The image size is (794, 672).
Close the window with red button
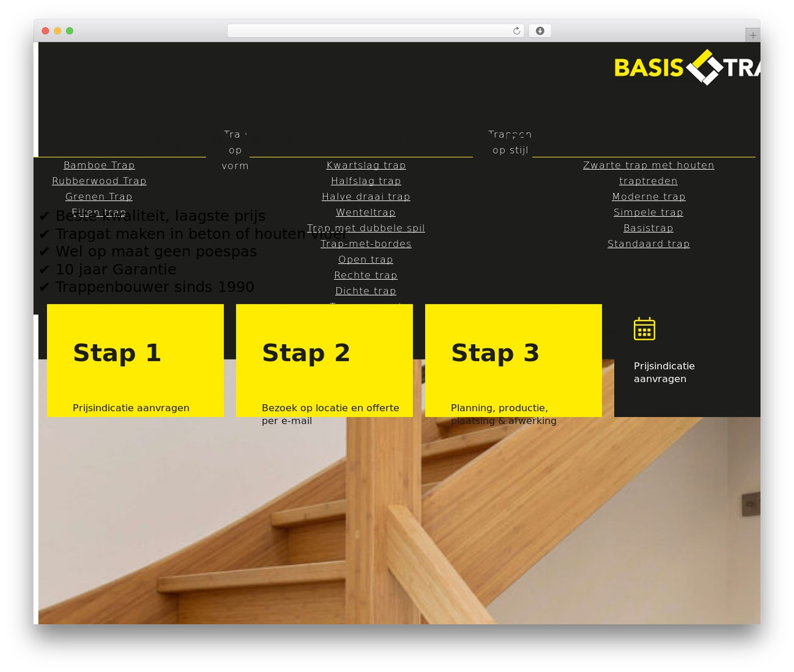click(x=45, y=31)
